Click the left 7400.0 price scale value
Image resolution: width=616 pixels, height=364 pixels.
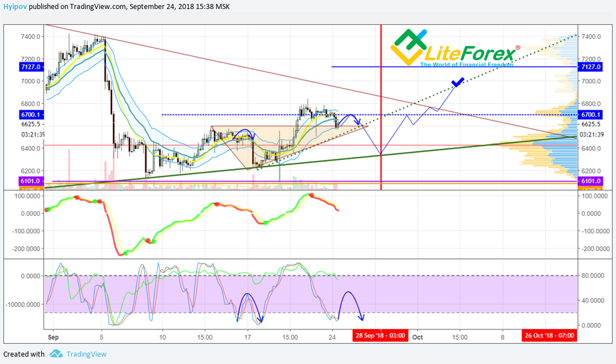point(31,36)
